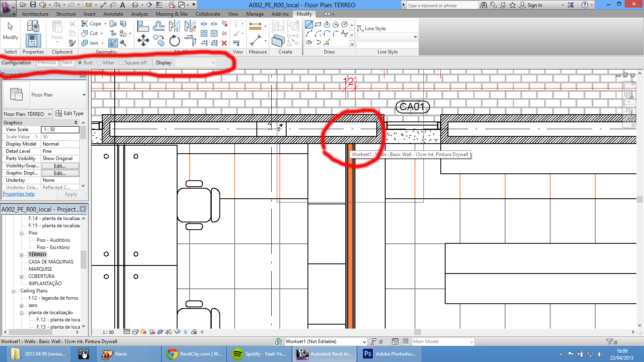Click the Save icon in quick access toolbar
The width and height of the screenshot is (644, 362).
pyautogui.click(x=33, y=5)
